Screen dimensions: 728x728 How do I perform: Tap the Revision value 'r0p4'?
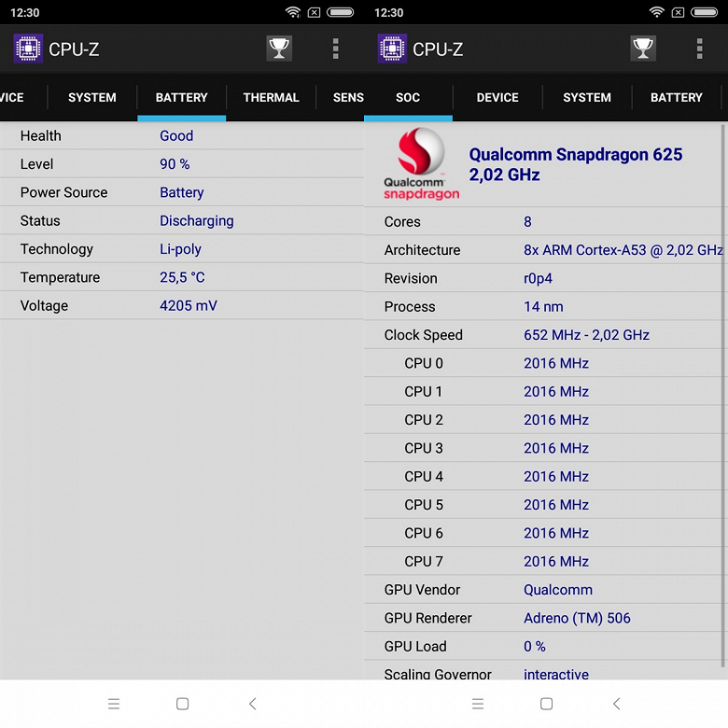pos(539,278)
